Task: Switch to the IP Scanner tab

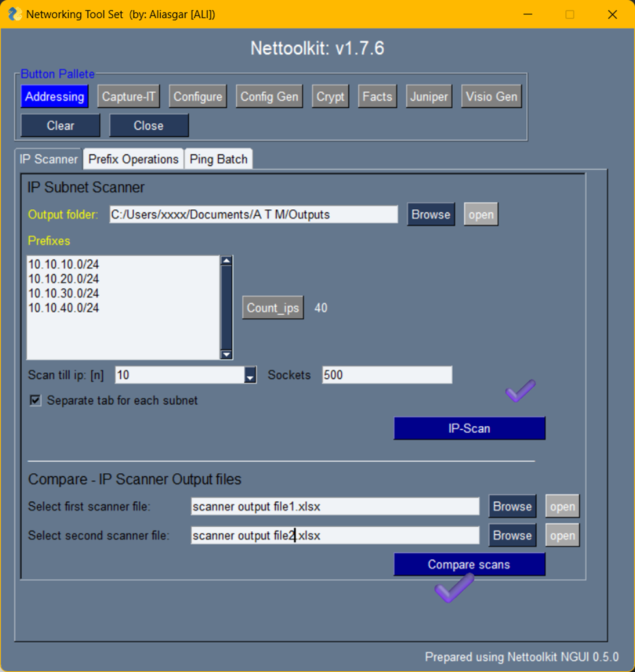Action: coord(48,159)
